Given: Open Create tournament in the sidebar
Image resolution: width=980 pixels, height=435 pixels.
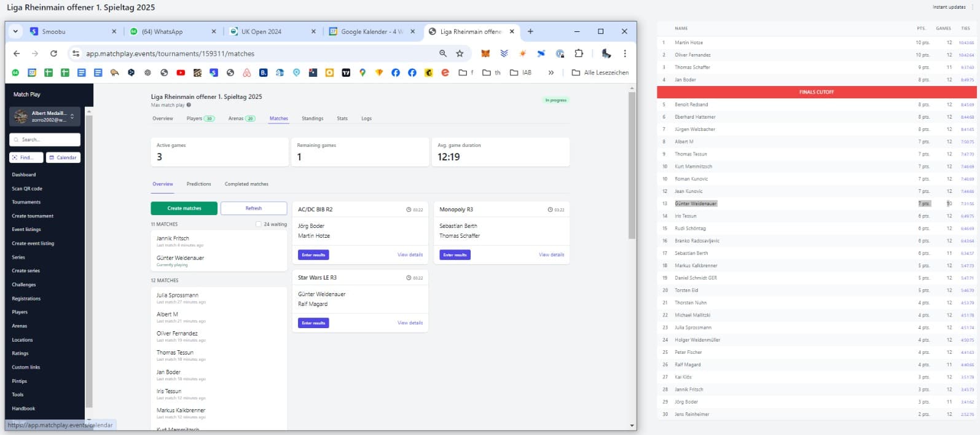Looking at the screenshot, I should (33, 216).
